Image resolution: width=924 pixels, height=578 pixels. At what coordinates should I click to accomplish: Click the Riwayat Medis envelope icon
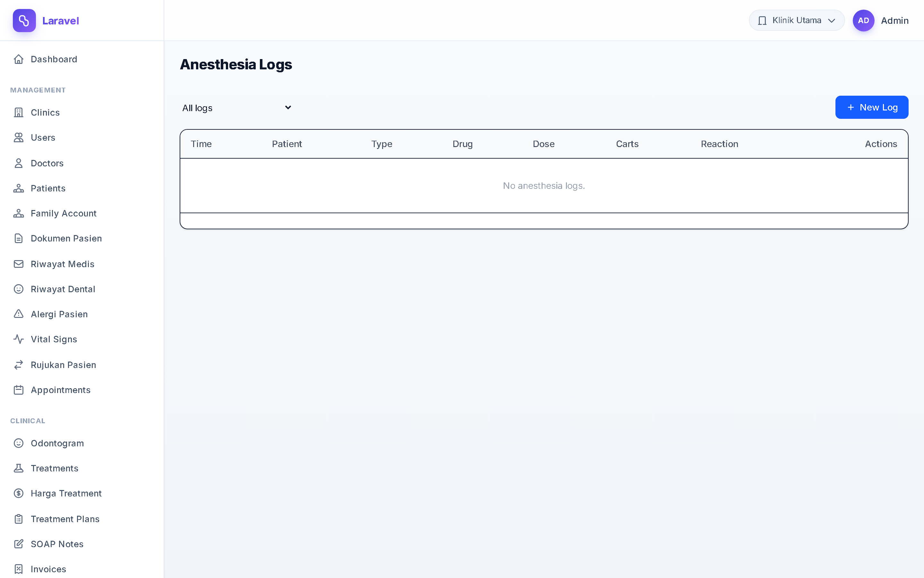(18, 264)
